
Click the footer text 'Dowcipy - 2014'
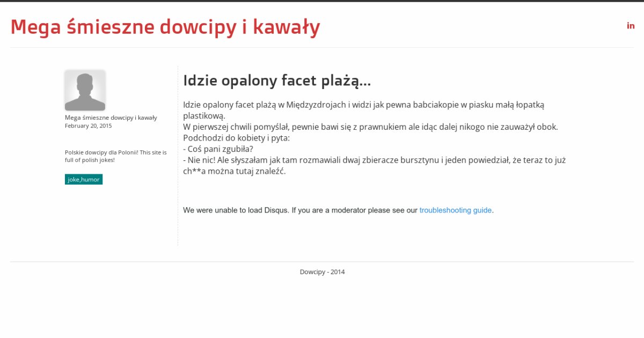coord(322,272)
